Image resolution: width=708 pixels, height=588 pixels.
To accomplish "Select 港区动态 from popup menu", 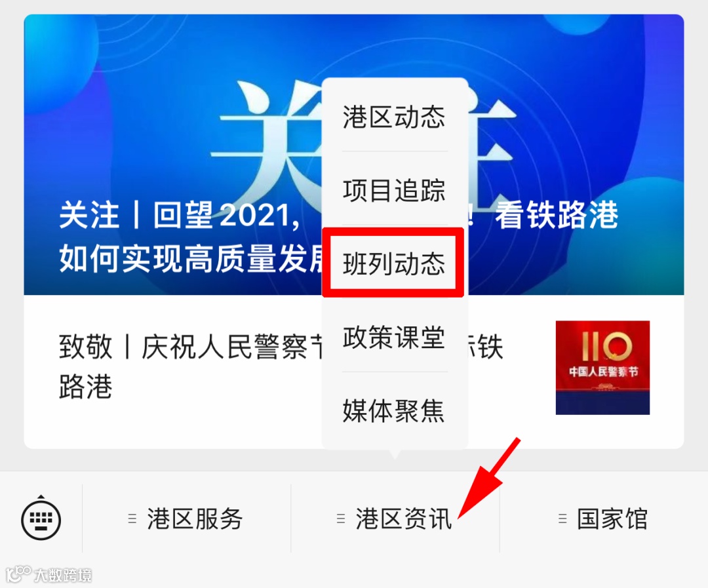I will (394, 117).
